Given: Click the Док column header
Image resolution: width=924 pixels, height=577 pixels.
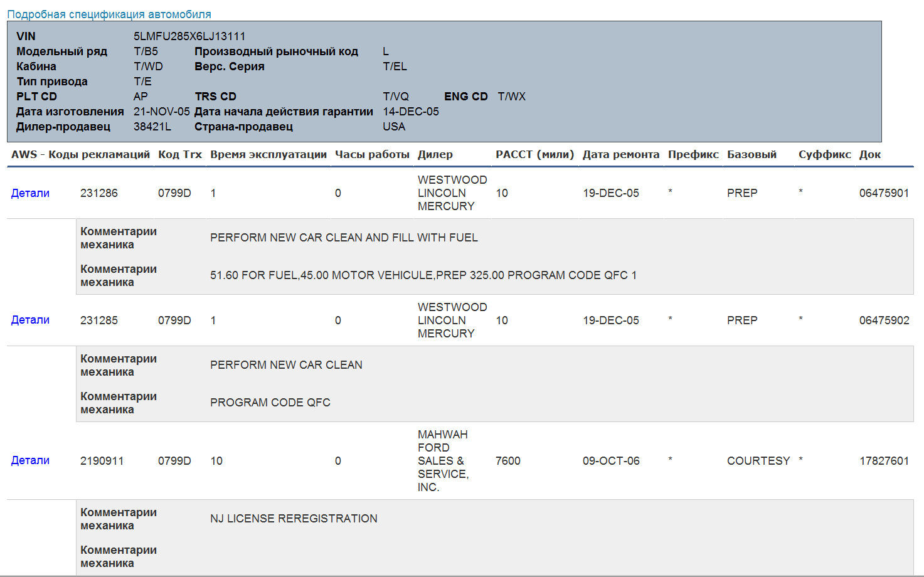Looking at the screenshot, I should [869, 154].
